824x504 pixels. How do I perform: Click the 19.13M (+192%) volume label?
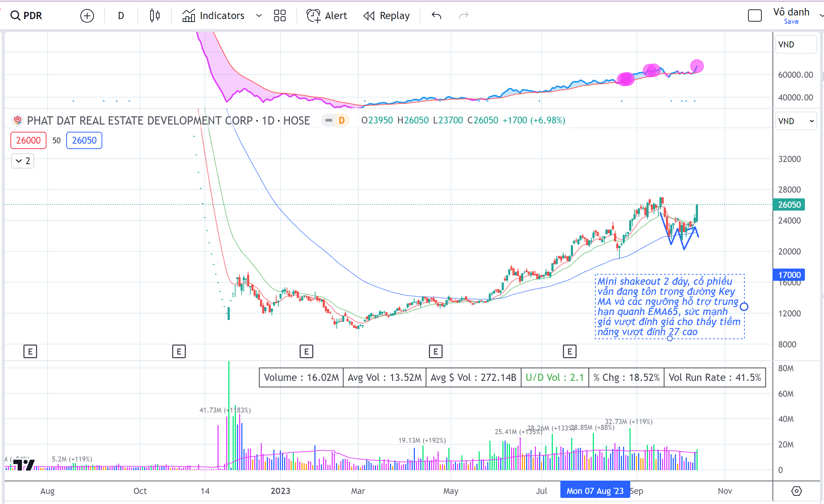click(x=422, y=440)
